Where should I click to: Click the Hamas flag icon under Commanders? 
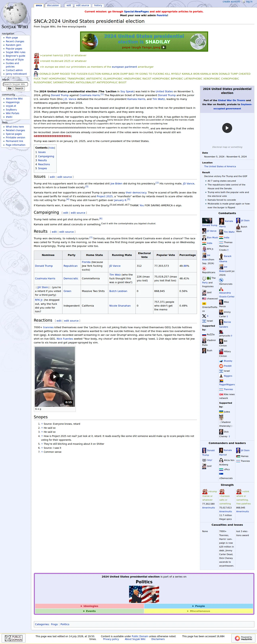tap(238, 456)
